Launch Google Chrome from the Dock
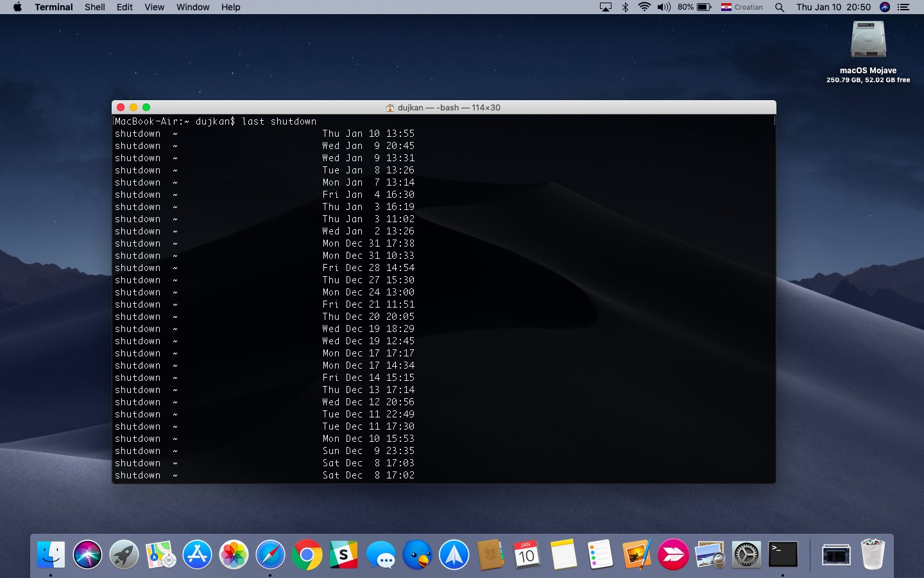The image size is (924, 578). tap(307, 554)
